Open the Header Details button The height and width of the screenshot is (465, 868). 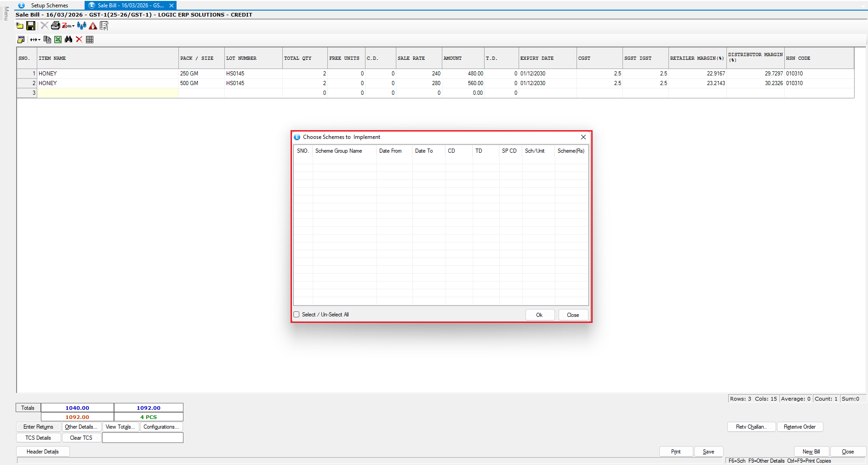point(43,452)
